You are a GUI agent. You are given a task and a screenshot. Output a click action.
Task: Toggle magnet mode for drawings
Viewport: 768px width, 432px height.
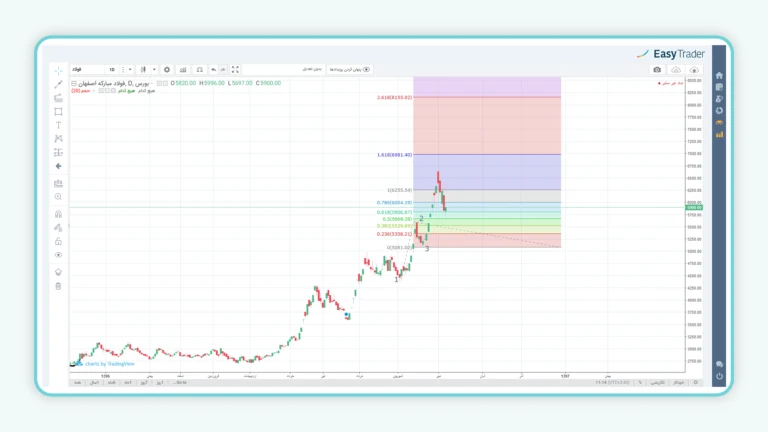click(x=58, y=214)
